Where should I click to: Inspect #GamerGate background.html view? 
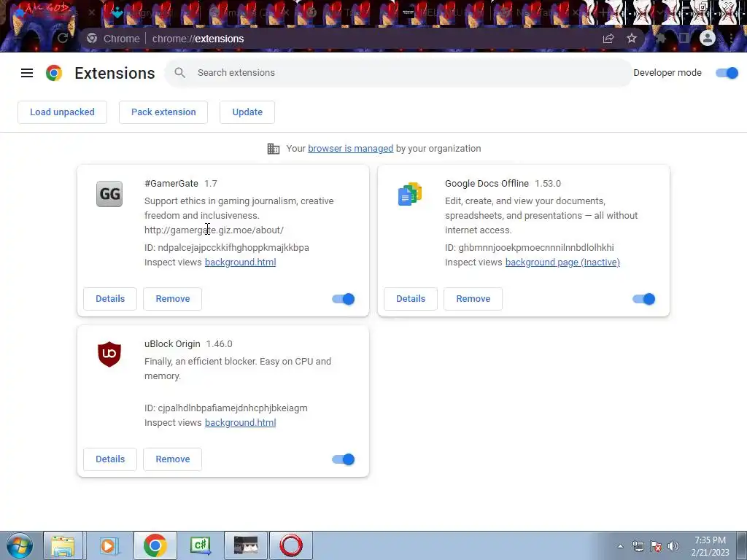[240, 262]
